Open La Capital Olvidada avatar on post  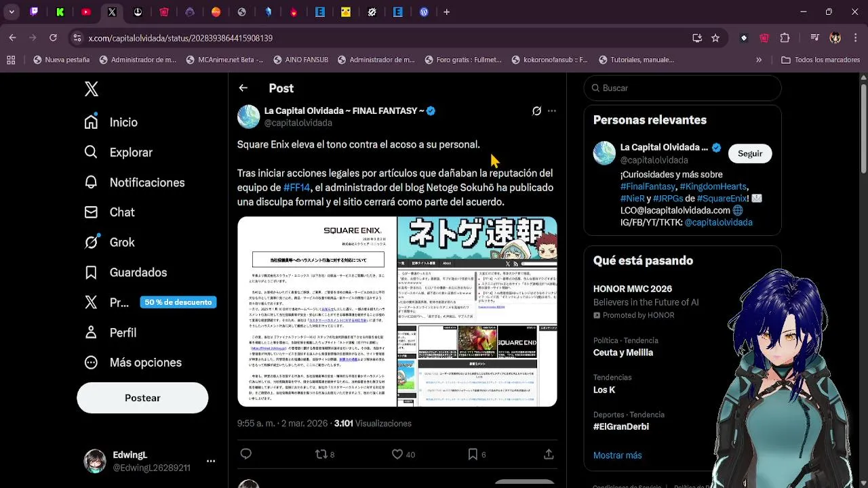[248, 117]
